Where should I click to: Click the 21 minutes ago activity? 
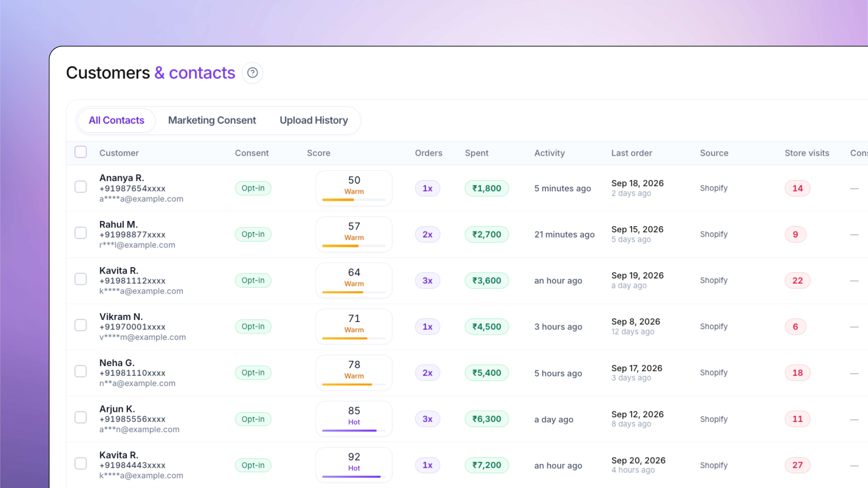(x=564, y=234)
